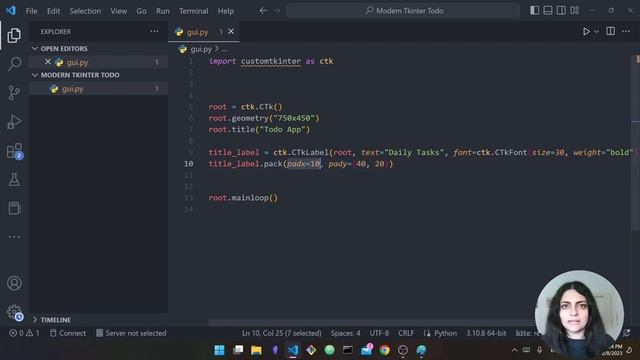Open the Run menu
Screen dimensions: 640x360
(x=162, y=11)
